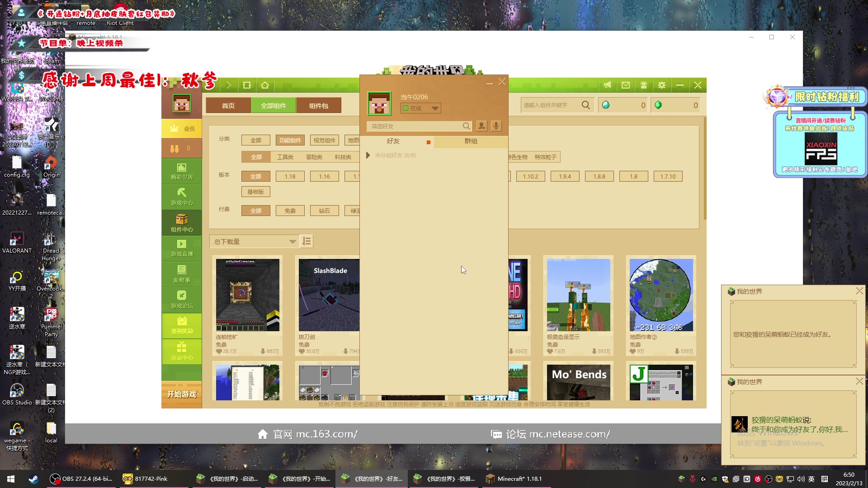Screen dimensions: 868x488
Task: Open 组件中心 in the sidebar
Action: click(x=182, y=223)
